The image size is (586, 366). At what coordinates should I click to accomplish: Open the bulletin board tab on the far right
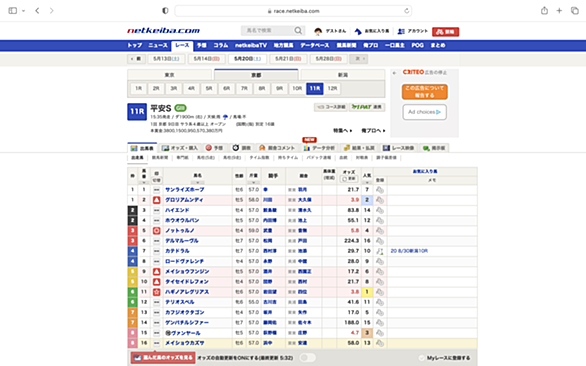[x=434, y=148]
